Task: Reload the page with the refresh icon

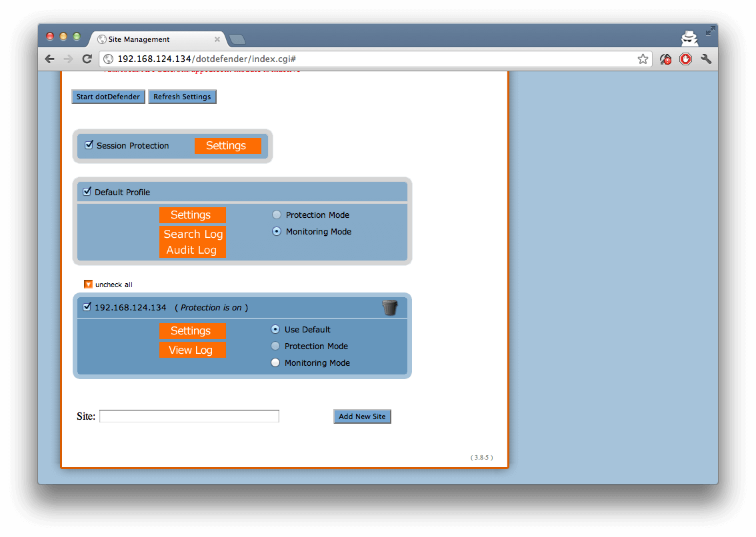Action: pyautogui.click(x=87, y=59)
